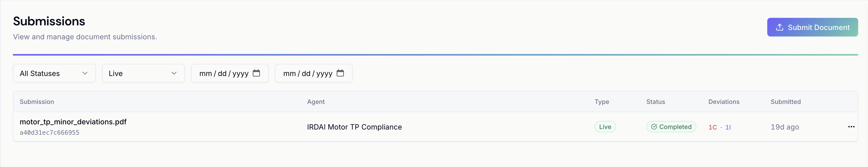This screenshot has width=868, height=167.
Task: Open the three-dot row actions menu
Action: (851, 127)
